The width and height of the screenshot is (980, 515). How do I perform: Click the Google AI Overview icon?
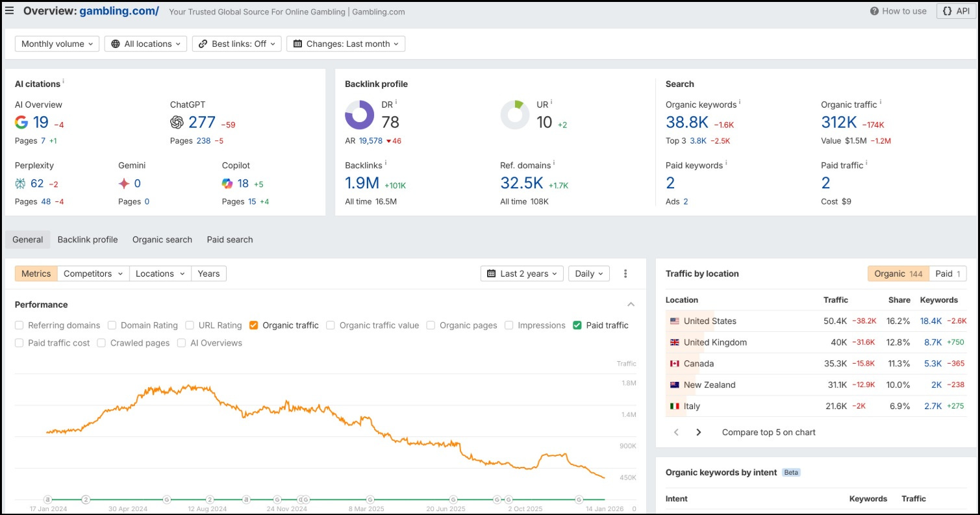21,122
